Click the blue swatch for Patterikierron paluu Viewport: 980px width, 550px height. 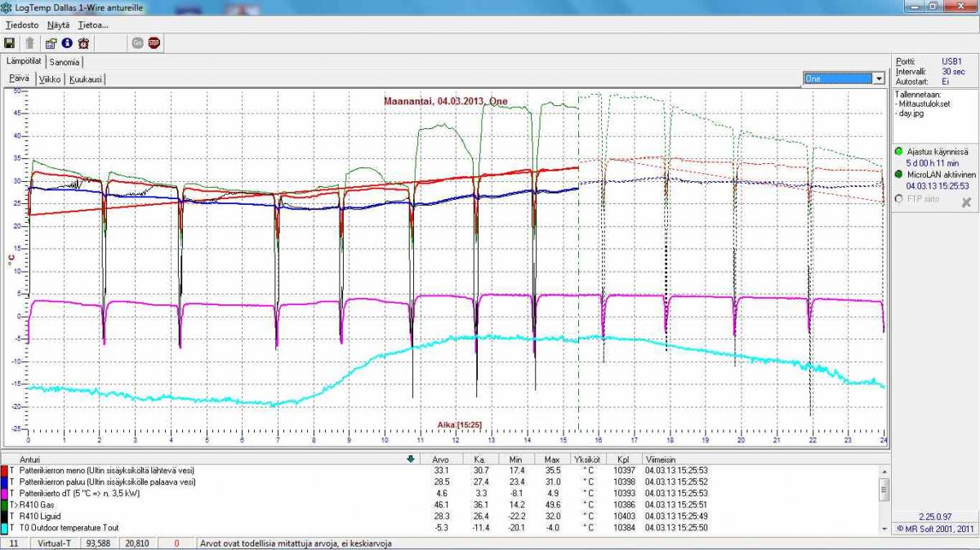coord(4,482)
